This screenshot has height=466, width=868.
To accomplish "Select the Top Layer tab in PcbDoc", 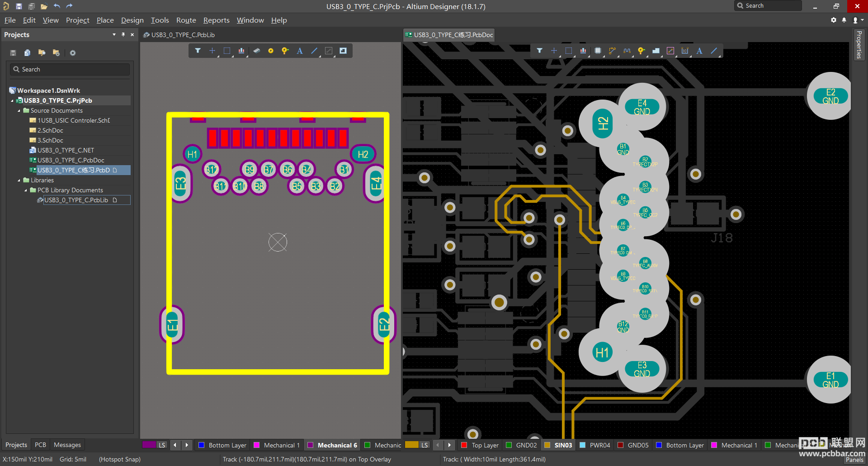I will [480, 445].
